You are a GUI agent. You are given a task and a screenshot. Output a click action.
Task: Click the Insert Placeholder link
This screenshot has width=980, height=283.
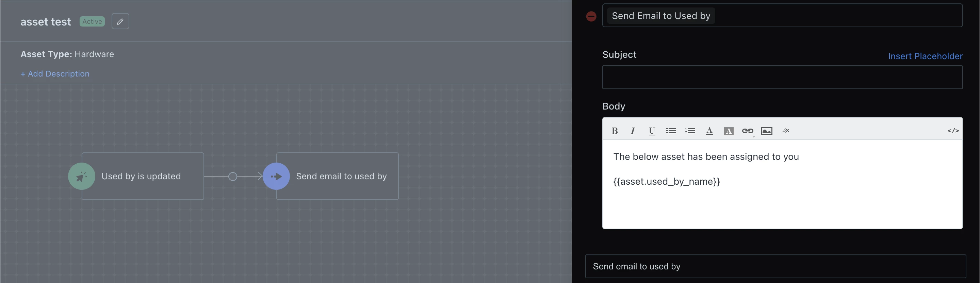tap(925, 56)
